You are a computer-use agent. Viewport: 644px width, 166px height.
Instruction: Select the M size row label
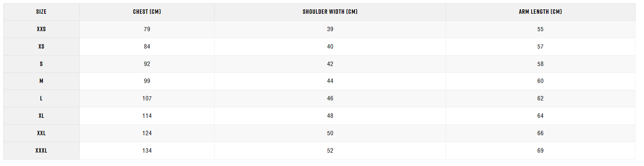point(41,81)
